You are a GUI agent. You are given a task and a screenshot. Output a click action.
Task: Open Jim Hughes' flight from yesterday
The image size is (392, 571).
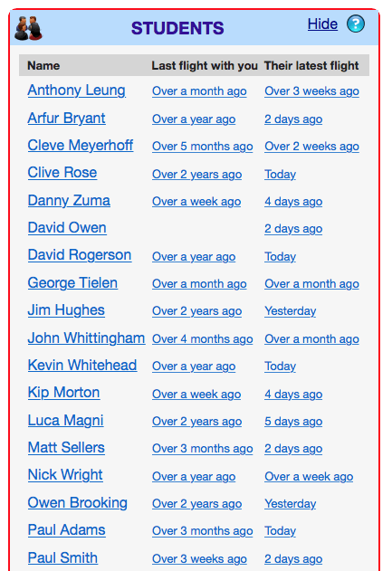tap(290, 311)
